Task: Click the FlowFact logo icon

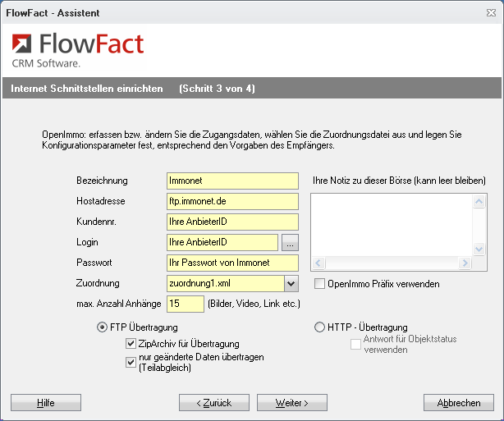Action: (22, 43)
